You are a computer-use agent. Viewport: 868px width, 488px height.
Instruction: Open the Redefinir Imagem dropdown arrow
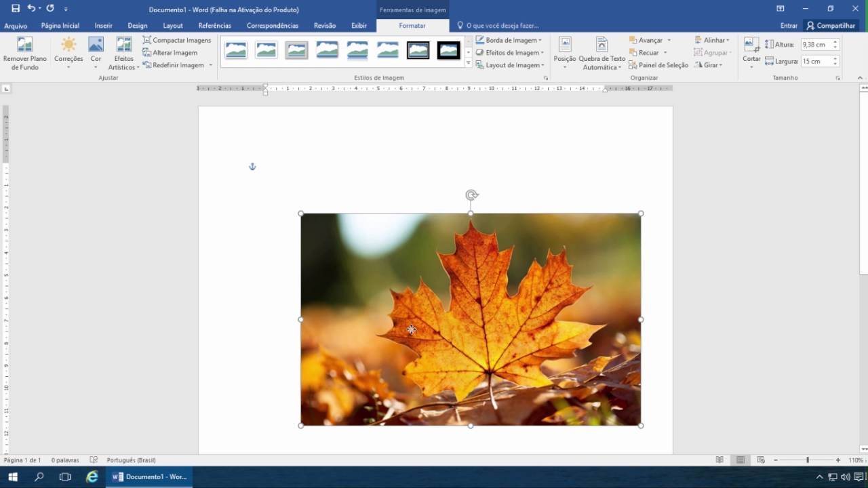click(x=210, y=65)
